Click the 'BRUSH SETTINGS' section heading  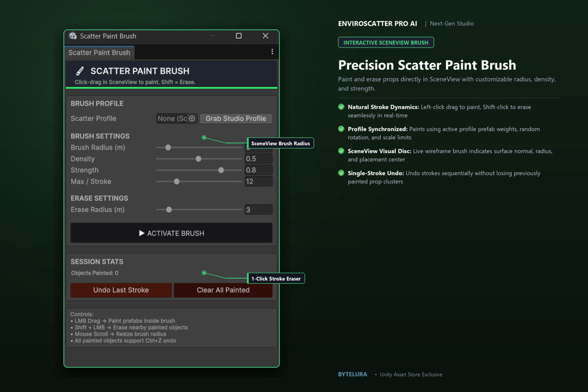(100, 136)
